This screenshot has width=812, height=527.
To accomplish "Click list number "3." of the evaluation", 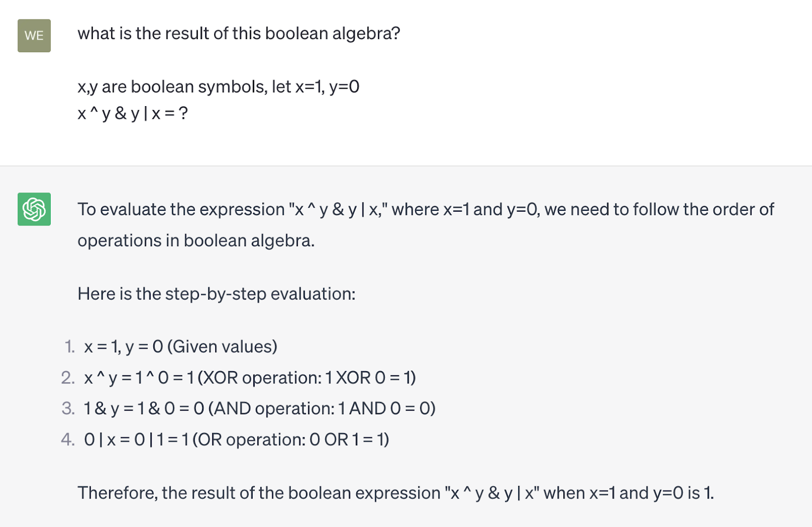I will 68,409.
